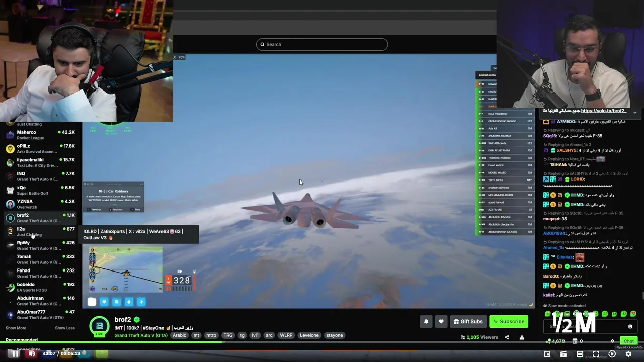644x362 pixels.
Task: Follow brof2 with the heart button
Action: click(441, 322)
